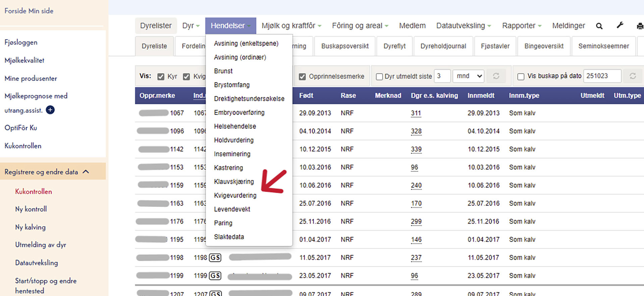Screen dimensions: 644x296
Task: Select Kastrering menu entry
Action: tap(228, 168)
